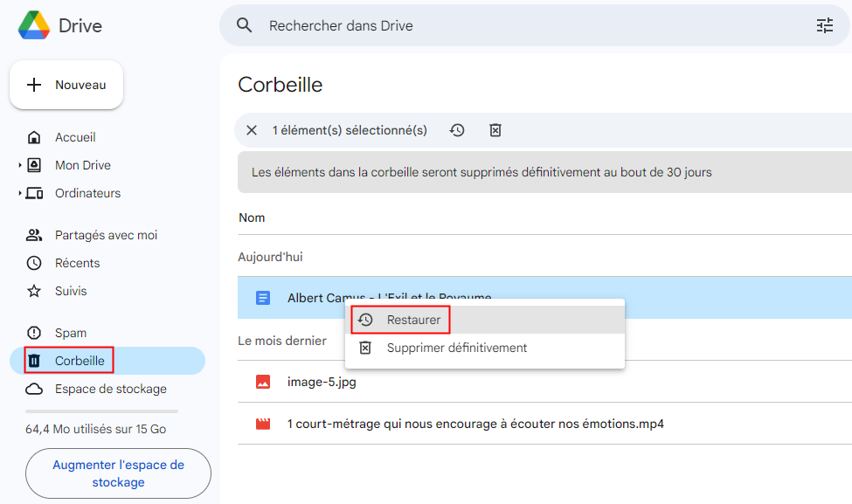Viewport: 852px width, 504px height.
Task: Click the image icon next to image-5.jpg
Action: (261, 382)
